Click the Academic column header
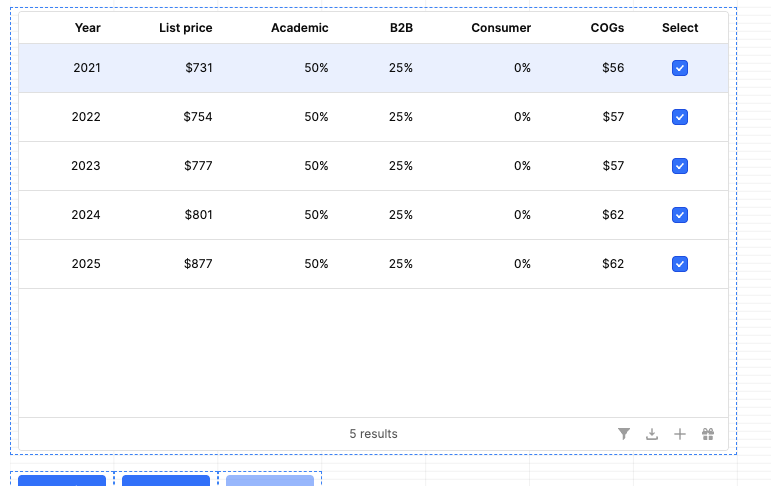The height and width of the screenshot is (486, 771). coord(299,28)
